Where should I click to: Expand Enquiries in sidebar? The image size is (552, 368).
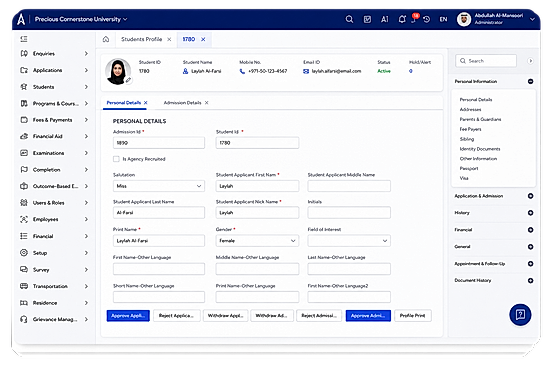(86, 54)
